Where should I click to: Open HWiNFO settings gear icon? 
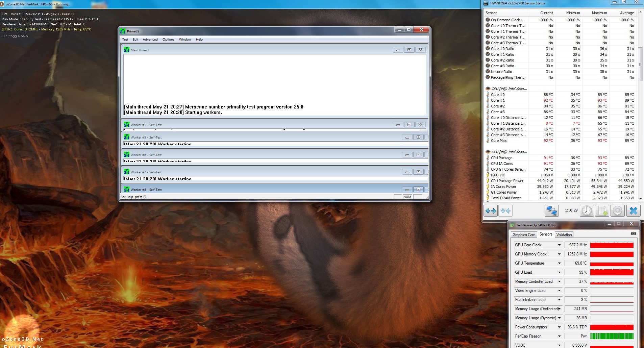(x=618, y=211)
